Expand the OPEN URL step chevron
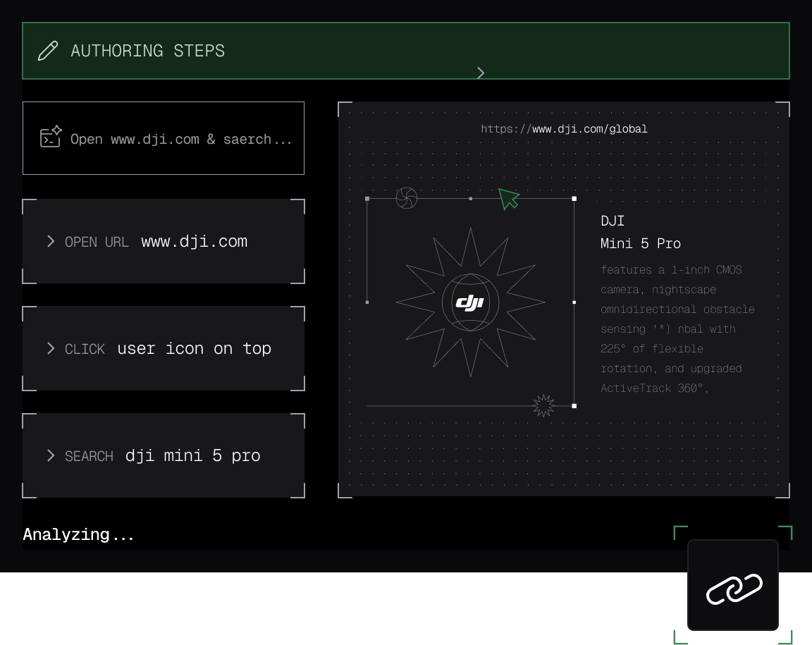 51,241
